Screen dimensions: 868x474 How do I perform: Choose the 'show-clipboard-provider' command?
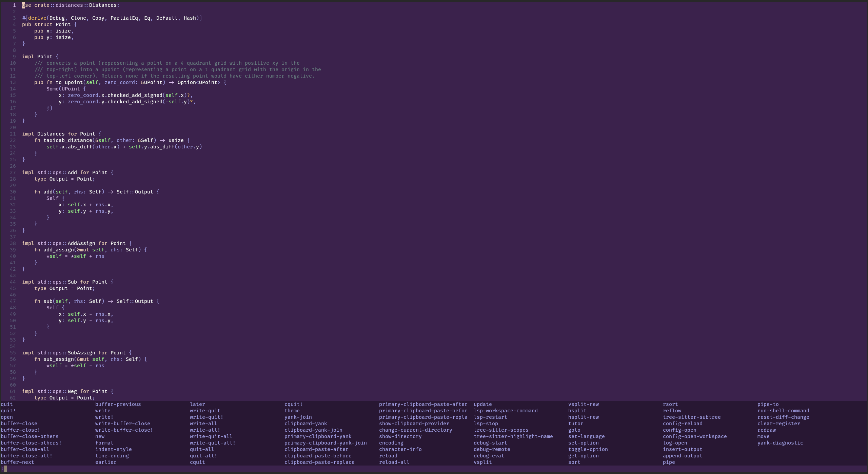[x=414, y=424]
